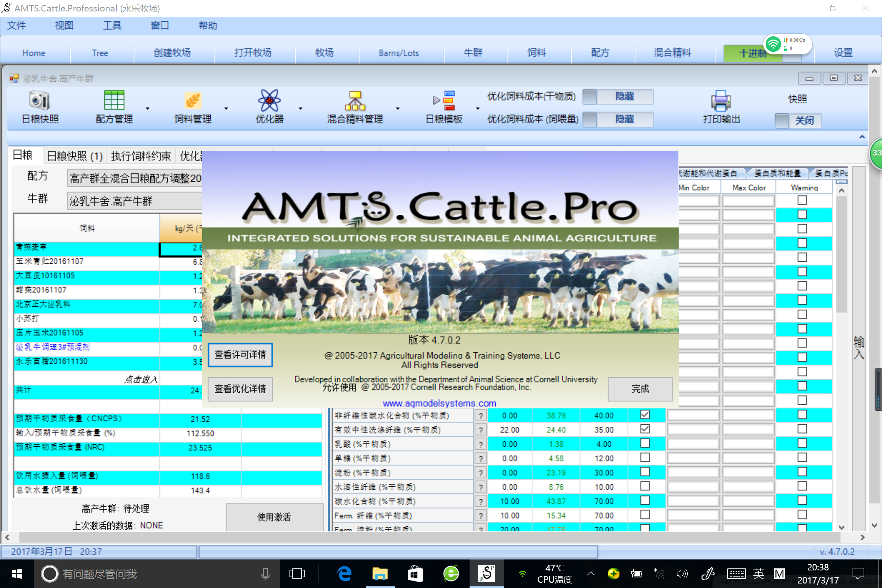Open the 文件 menu

(x=17, y=26)
